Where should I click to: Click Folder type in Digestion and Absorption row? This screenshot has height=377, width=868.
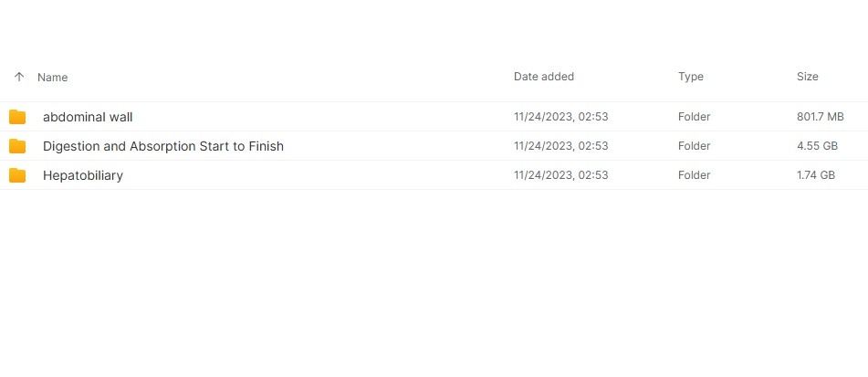click(x=695, y=146)
